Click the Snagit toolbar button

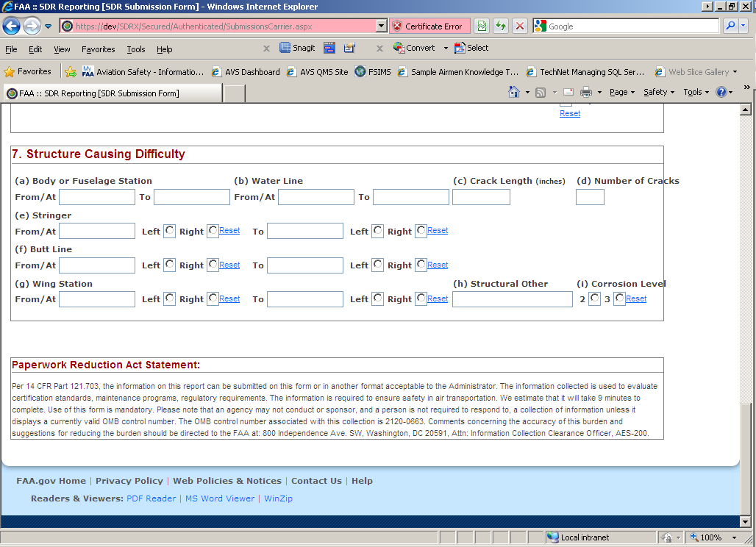pyautogui.click(x=298, y=49)
